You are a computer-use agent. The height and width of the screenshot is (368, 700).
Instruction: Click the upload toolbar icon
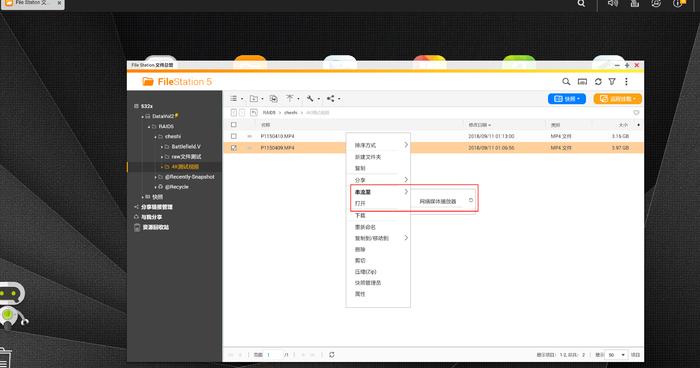click(x=290, y=98)
